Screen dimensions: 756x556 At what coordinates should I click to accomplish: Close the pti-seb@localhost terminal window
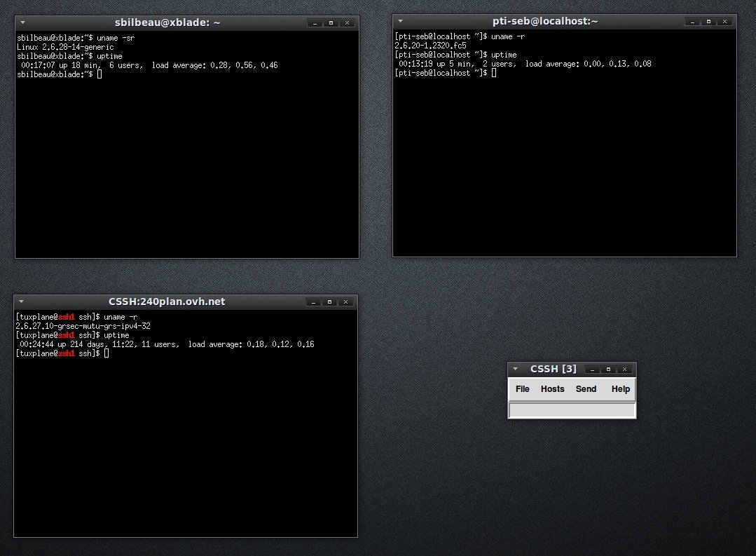coord(724,22)
